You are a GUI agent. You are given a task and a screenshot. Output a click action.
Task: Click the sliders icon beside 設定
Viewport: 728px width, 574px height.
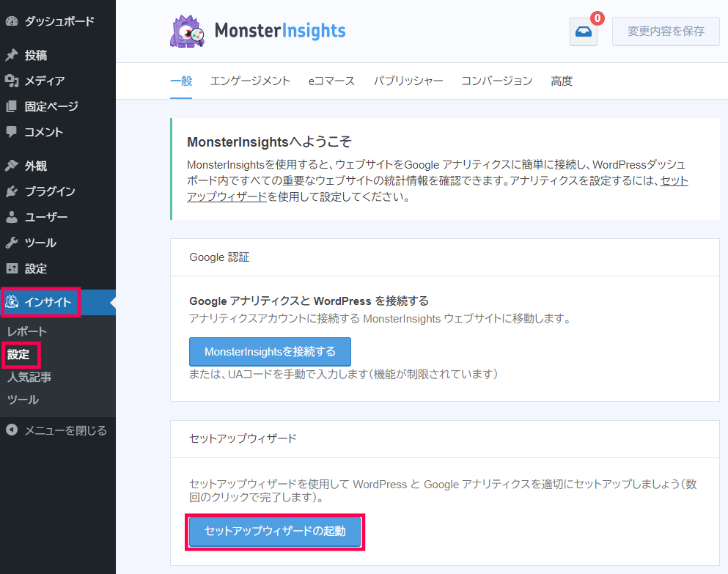[x=12, y=268]
